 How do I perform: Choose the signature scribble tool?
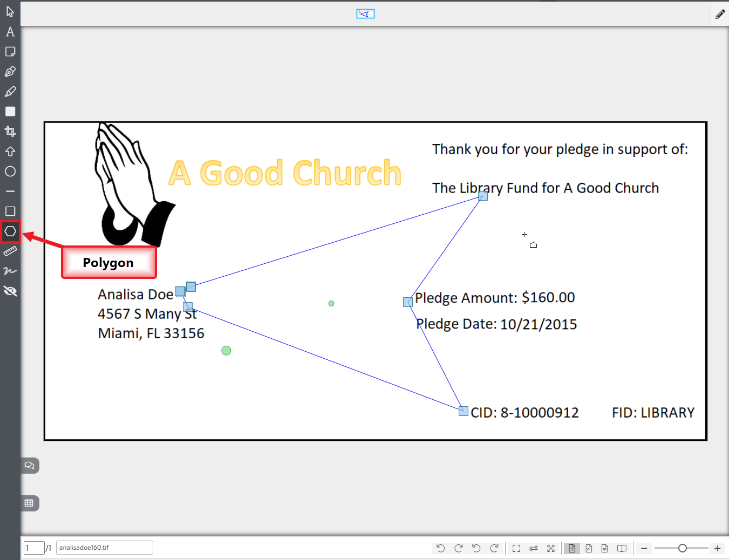[x=10, y=271]
